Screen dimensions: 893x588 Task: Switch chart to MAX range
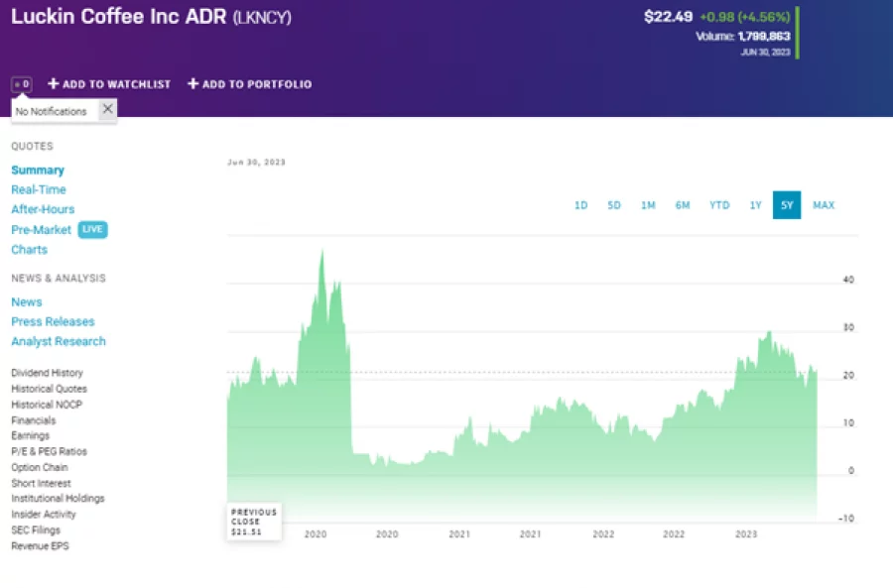coord(824,205)
